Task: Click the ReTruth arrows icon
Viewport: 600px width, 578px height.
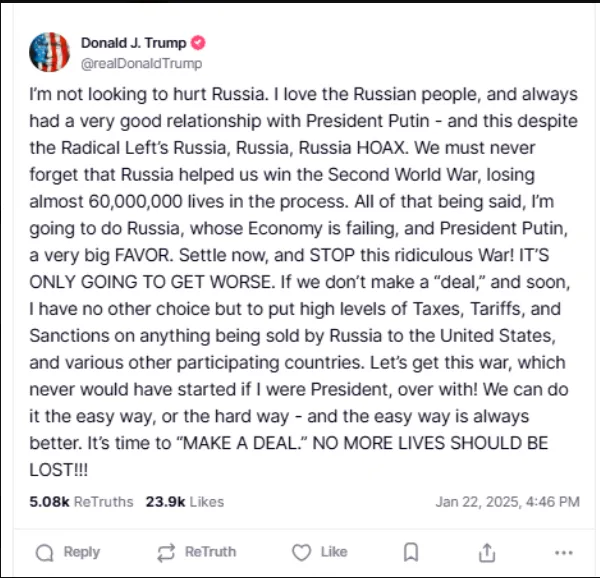Action: coord(167,552)
